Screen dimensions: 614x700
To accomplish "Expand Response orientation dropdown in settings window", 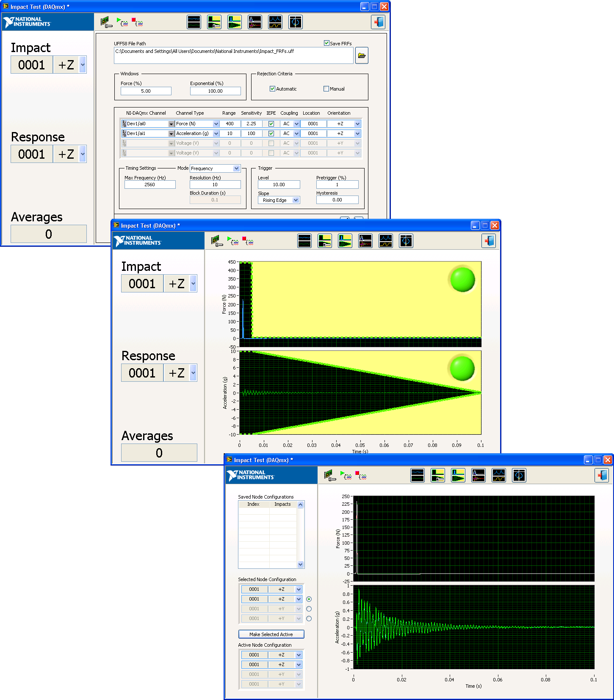I will 83,154.
